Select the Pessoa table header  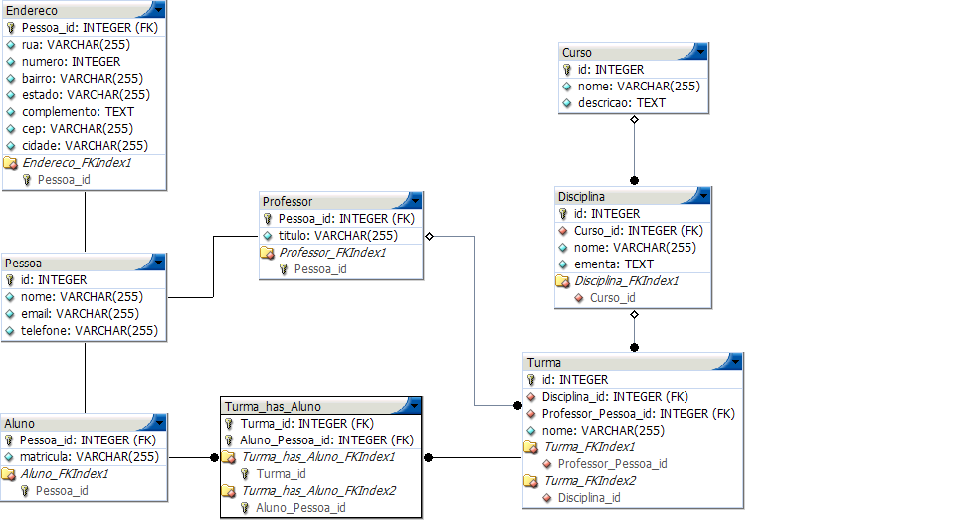84,263
